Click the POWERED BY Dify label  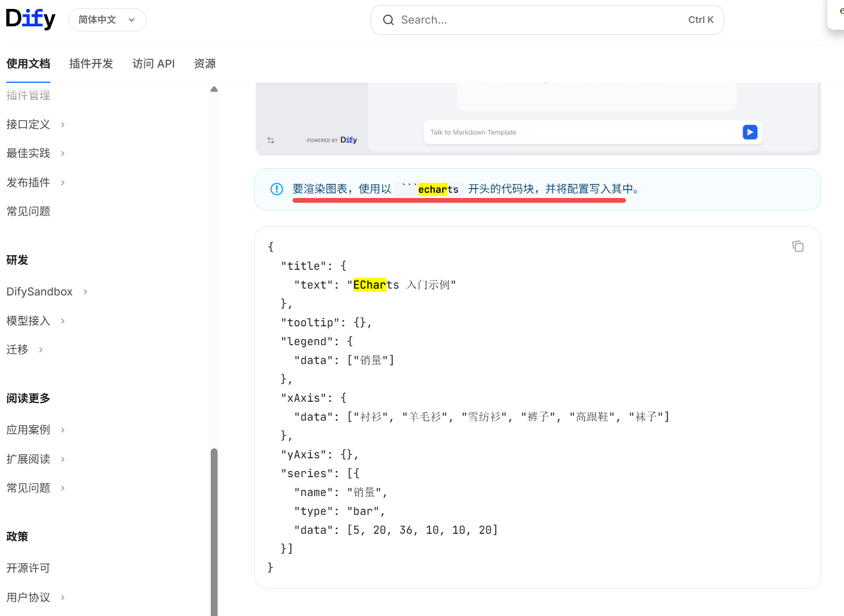coord(332,140)
